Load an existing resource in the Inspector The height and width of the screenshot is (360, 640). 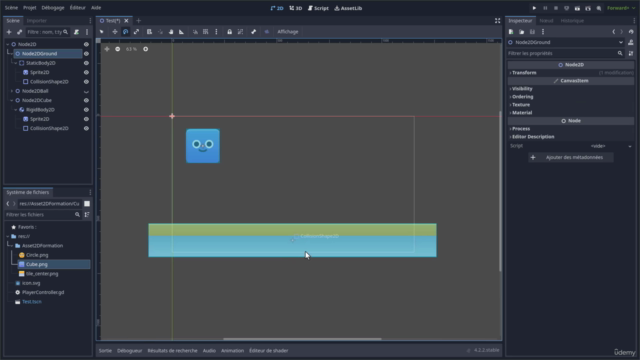(x=522, y=32)
